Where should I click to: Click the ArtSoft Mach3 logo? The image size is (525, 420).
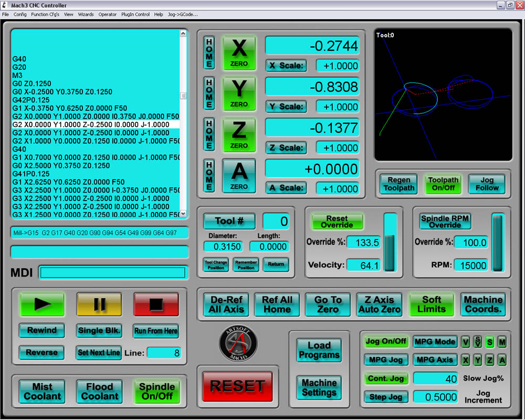coord(238,343)
